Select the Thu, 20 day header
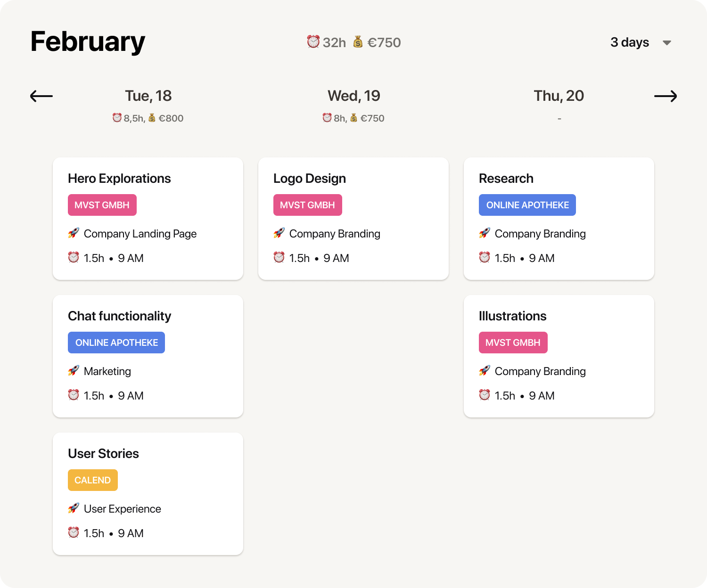The width and height of the screenshot is (707, 588). coord(559,96)
